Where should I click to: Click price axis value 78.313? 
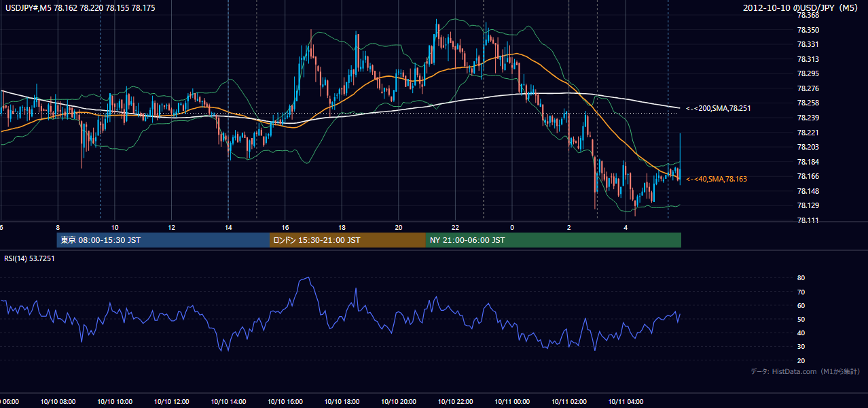click(x=808, y=59)
